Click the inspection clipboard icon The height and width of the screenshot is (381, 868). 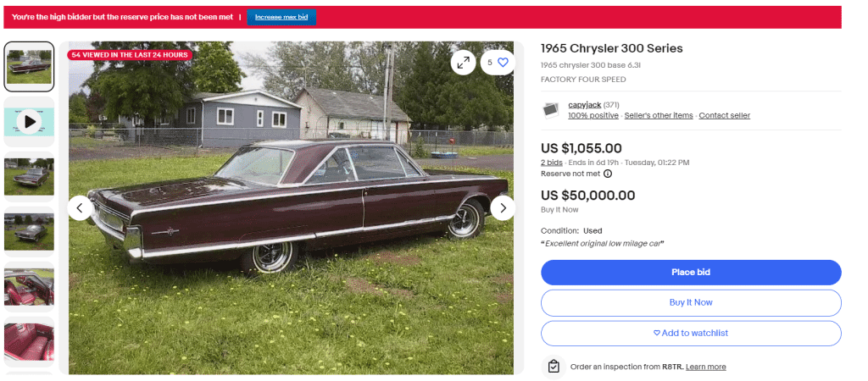(553, 367)
